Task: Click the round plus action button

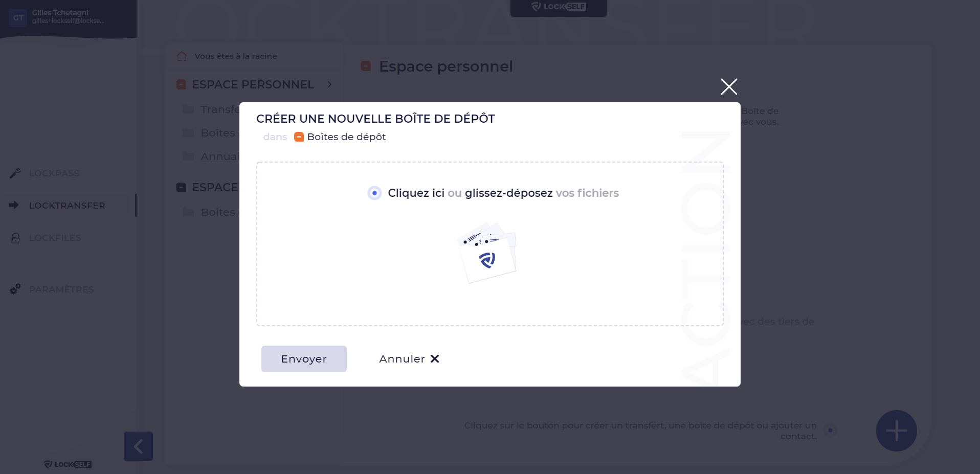Action: click(x=896, y=431)
